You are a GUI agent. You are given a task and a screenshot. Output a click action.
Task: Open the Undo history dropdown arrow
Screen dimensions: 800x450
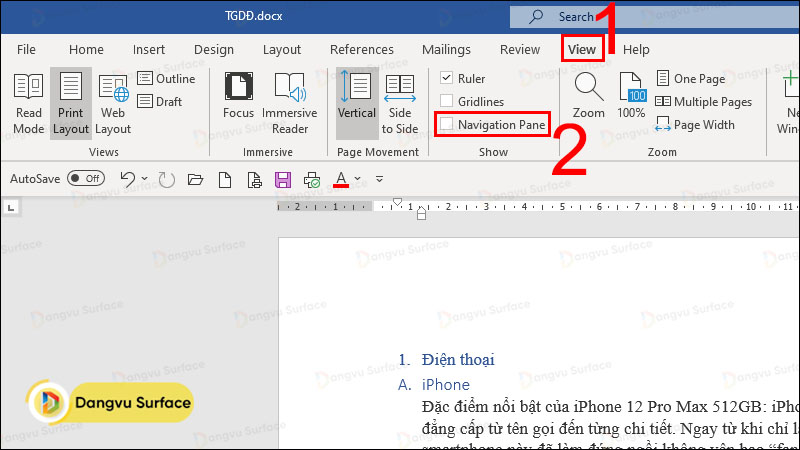coord(145,179)
